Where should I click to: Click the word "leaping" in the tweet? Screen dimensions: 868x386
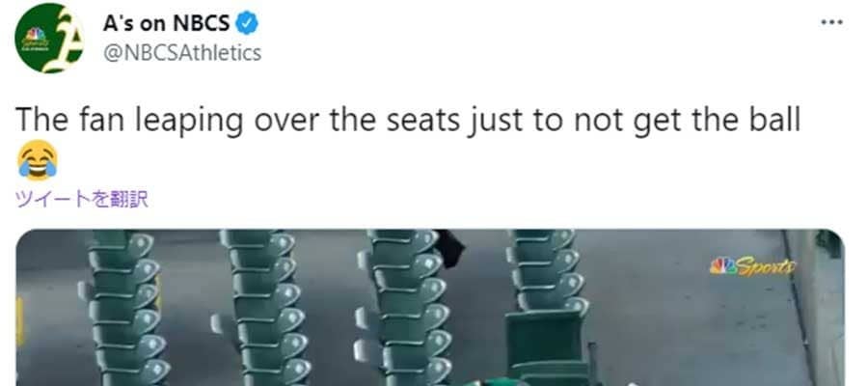click(188, 122)
